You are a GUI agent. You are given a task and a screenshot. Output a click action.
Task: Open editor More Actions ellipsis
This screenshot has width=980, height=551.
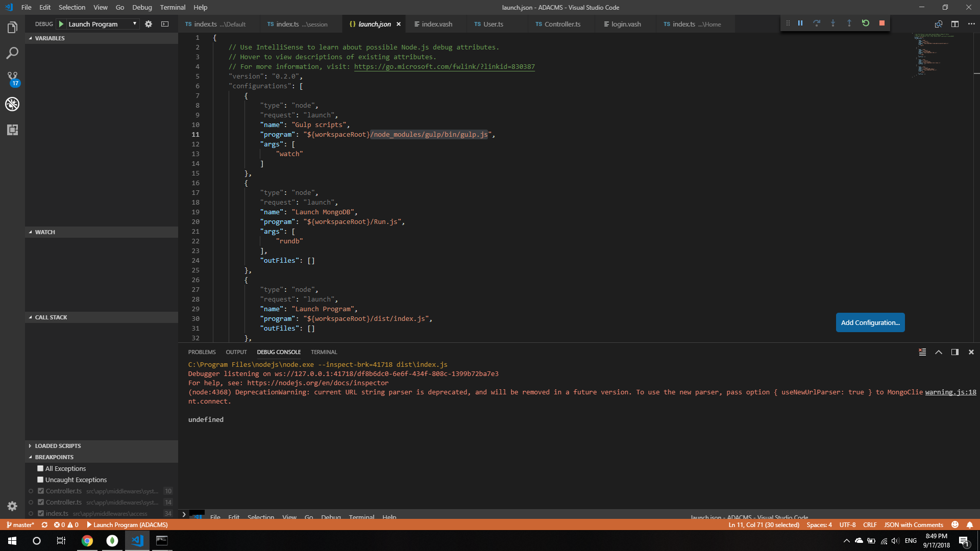pos(971,24)
